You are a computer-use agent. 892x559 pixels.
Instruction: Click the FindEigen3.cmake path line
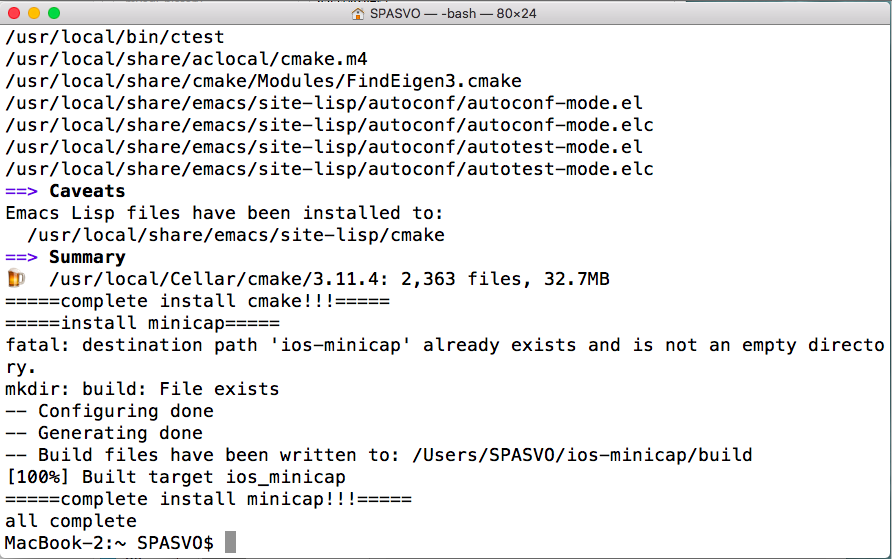(x=263, y=81)
